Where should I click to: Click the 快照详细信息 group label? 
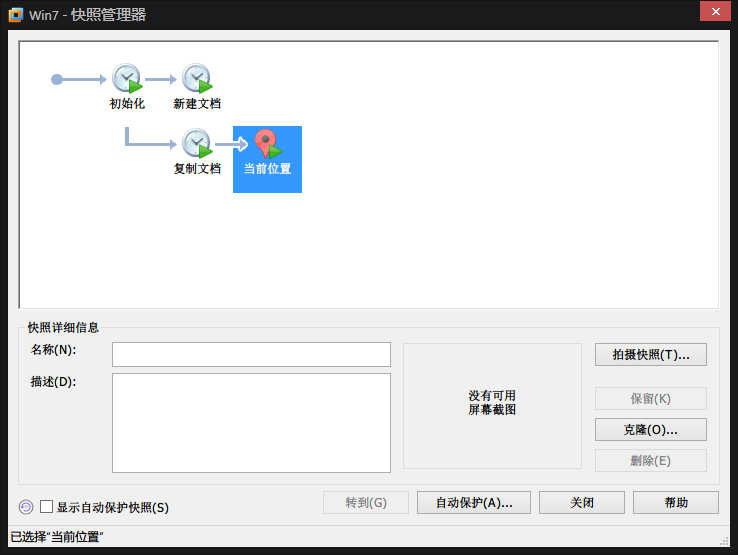tap(63, 327)
